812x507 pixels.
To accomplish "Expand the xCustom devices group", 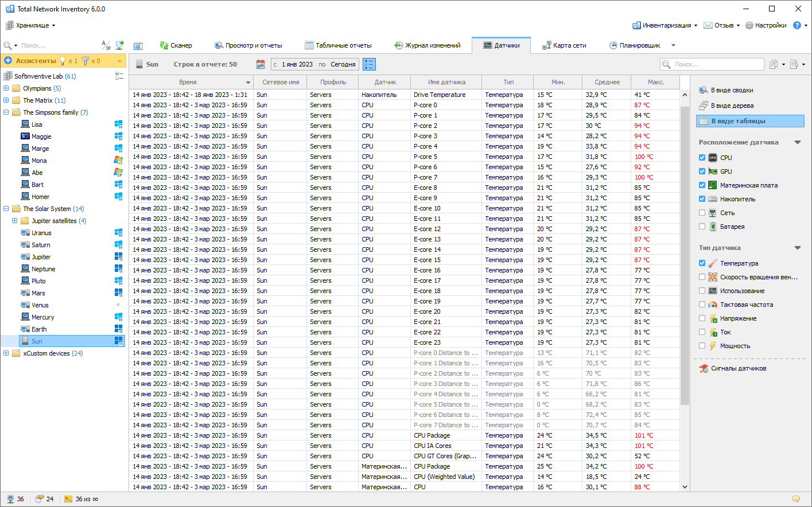I will 6,353.
